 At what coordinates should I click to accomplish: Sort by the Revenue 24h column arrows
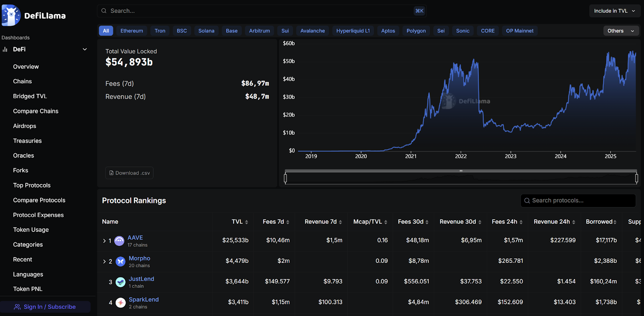point(574,222)
